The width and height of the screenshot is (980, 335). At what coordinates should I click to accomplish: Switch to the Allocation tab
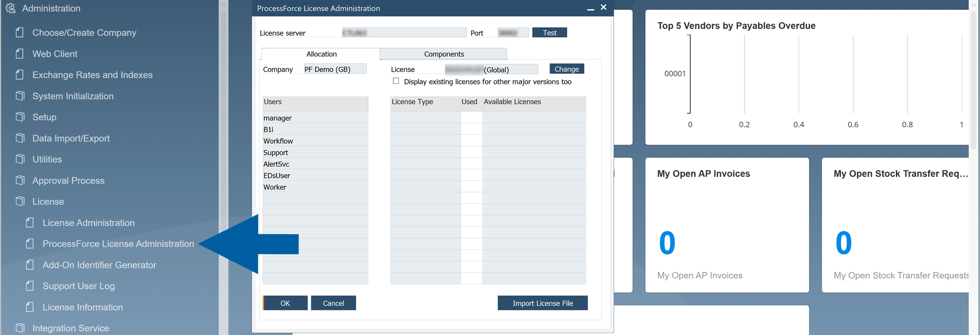tap(321, 54)
